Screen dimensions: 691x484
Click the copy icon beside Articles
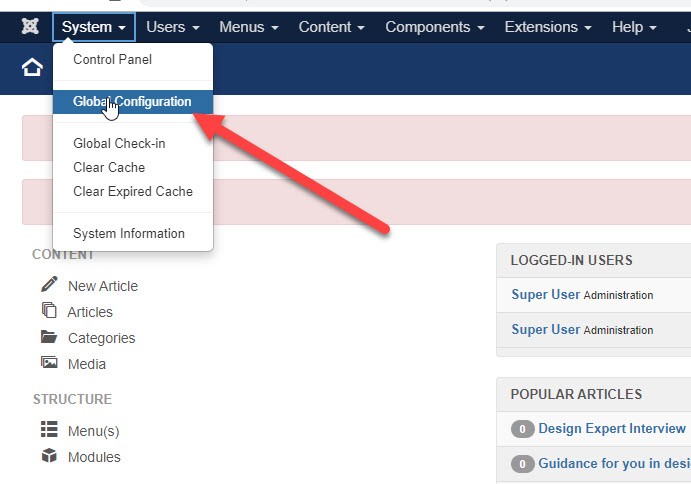(x=49, y=310)
